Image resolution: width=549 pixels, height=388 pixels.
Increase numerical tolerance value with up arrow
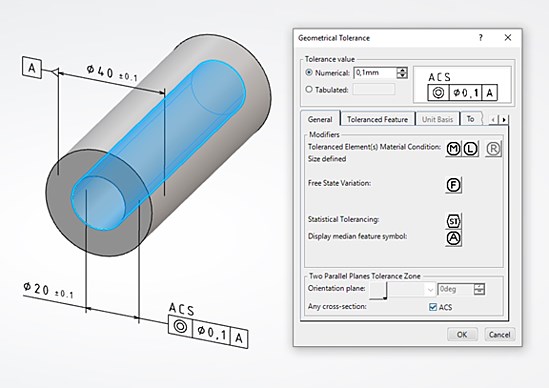point(402,70)
